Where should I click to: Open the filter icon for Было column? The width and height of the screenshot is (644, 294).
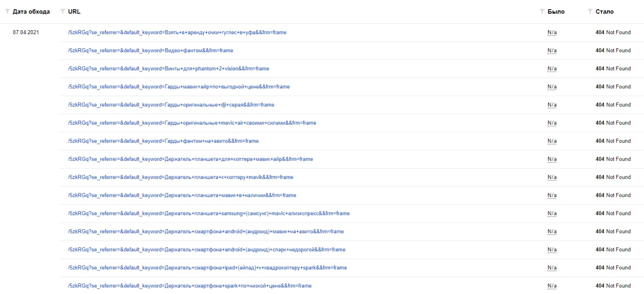(x=542, y=12)
